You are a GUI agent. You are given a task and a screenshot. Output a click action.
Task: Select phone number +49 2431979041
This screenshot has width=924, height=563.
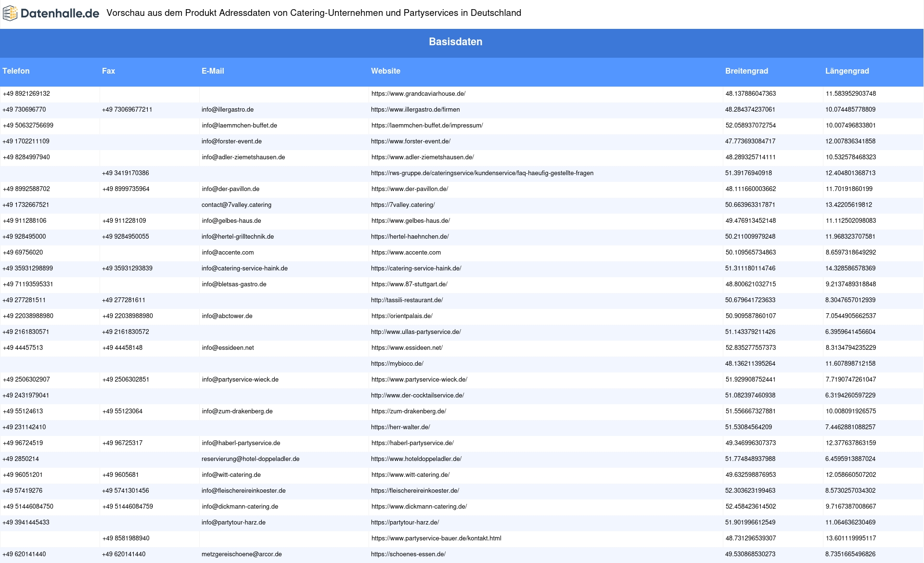[x=26, y=396]
